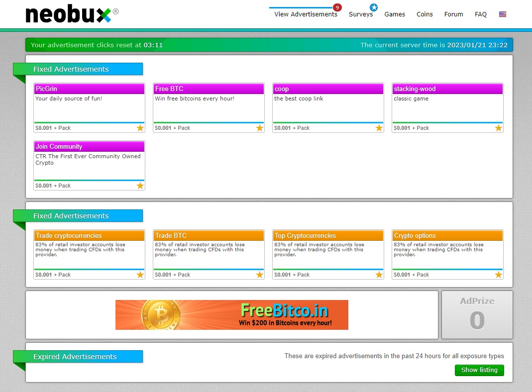Click the star on the Free BTC ad

pyautogui.click(x=260, y=128)
